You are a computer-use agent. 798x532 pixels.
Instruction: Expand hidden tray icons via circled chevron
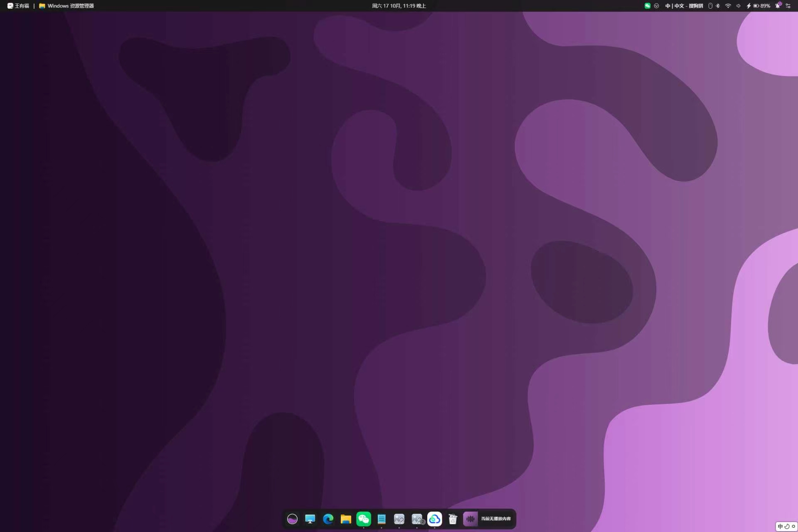657,6
